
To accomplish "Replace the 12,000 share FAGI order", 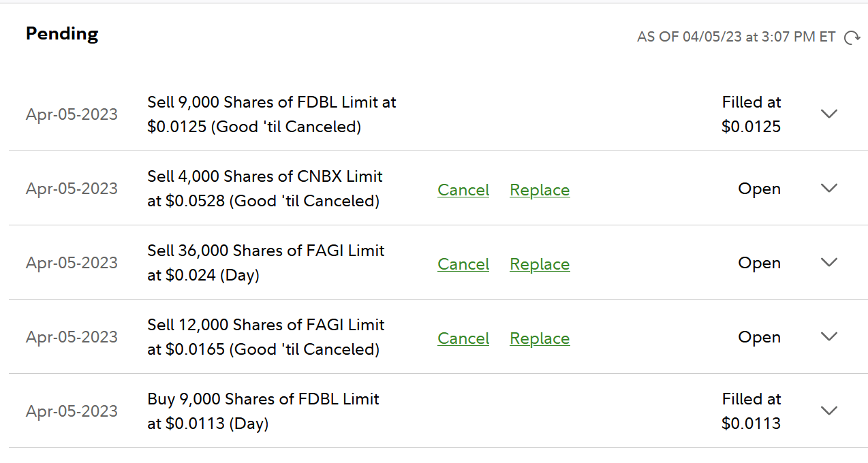I will point(540,338).
